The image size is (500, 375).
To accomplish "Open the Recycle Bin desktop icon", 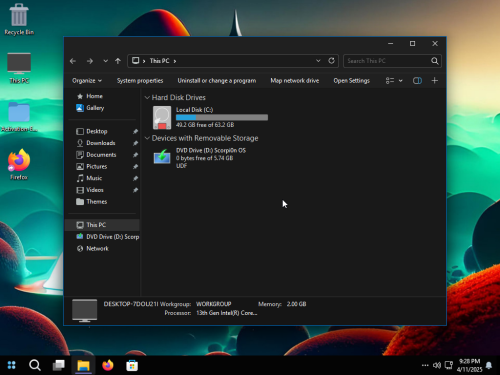I will click(19, 19).
